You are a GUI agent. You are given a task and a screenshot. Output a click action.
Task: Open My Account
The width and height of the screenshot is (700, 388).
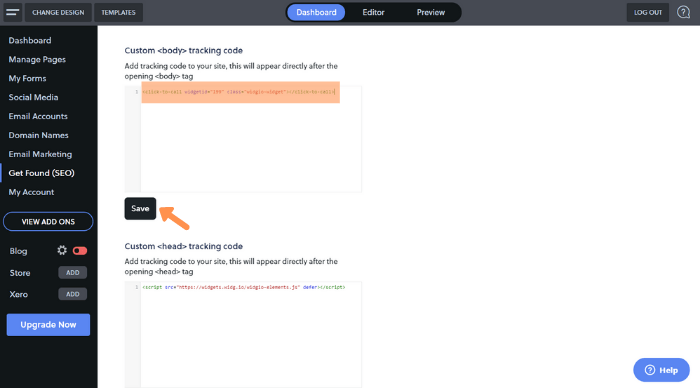(31, 192)
